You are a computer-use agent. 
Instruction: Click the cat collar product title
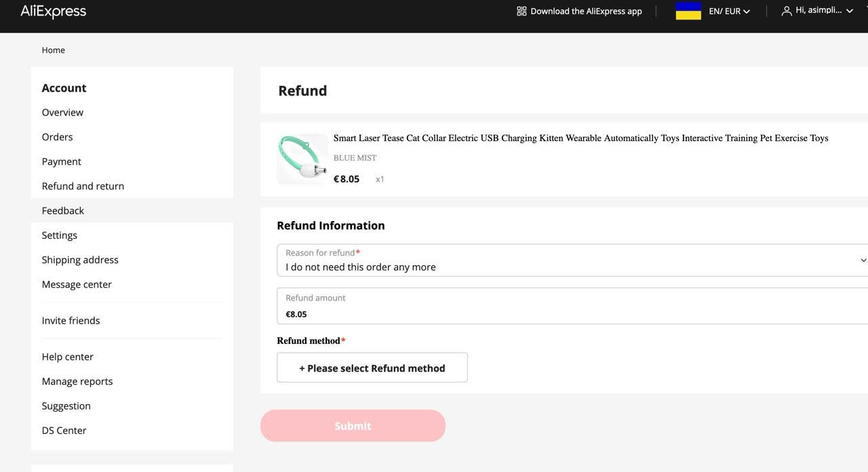[580, 138]
